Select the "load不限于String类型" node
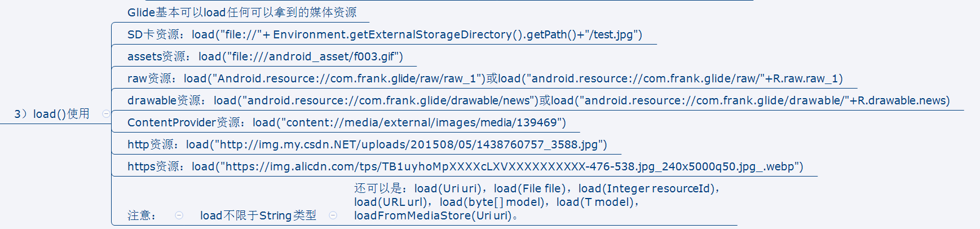This screenshot has width=980, height=229. (258, 215)
